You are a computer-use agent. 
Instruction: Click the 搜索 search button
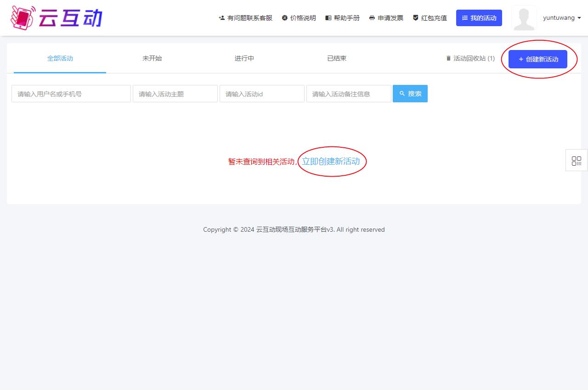410,94
